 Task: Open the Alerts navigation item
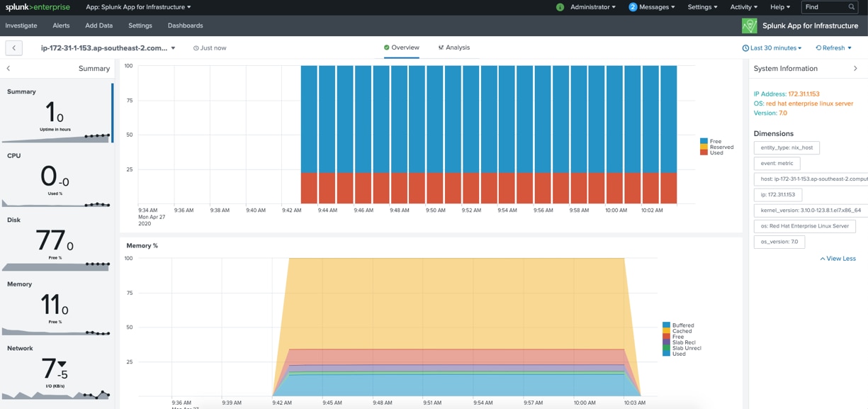pos(61,26)
